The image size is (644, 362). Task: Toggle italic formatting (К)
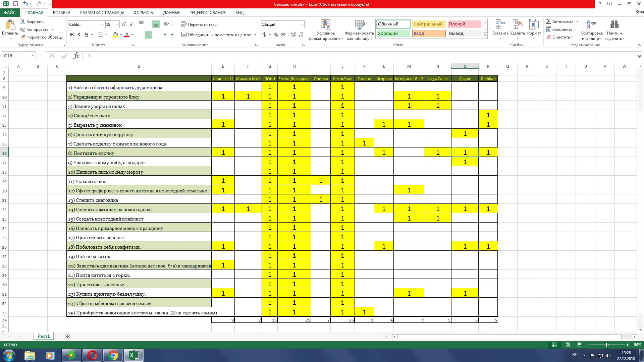[x=79, y=35]
